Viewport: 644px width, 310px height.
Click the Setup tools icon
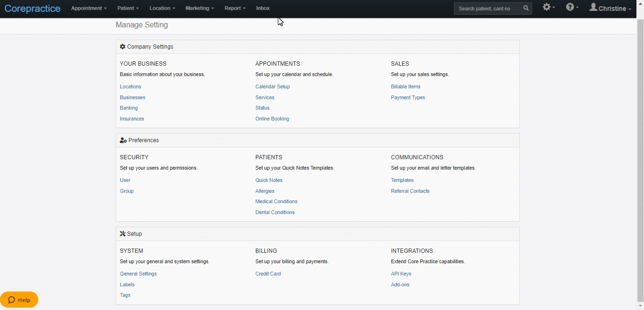[x=123, y=234]
